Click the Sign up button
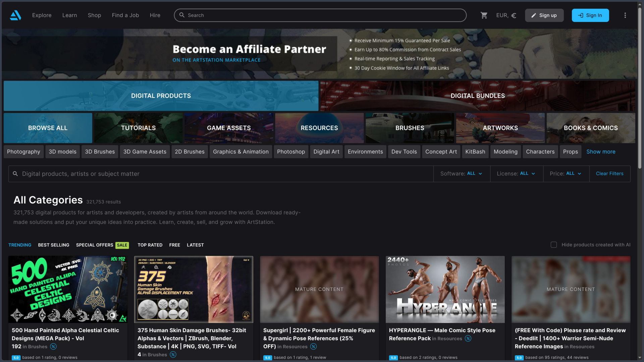The width and height of the screenshot is (644, 362). [x=544, y=15]
